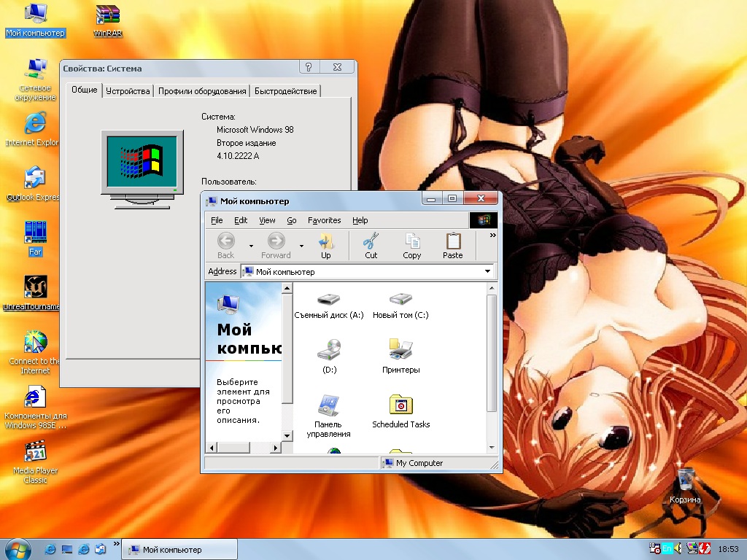Open the Back button history dropdown arrow
Image resolution: width=747 pixels, height=560 pixels.
[x=251, y=246]
